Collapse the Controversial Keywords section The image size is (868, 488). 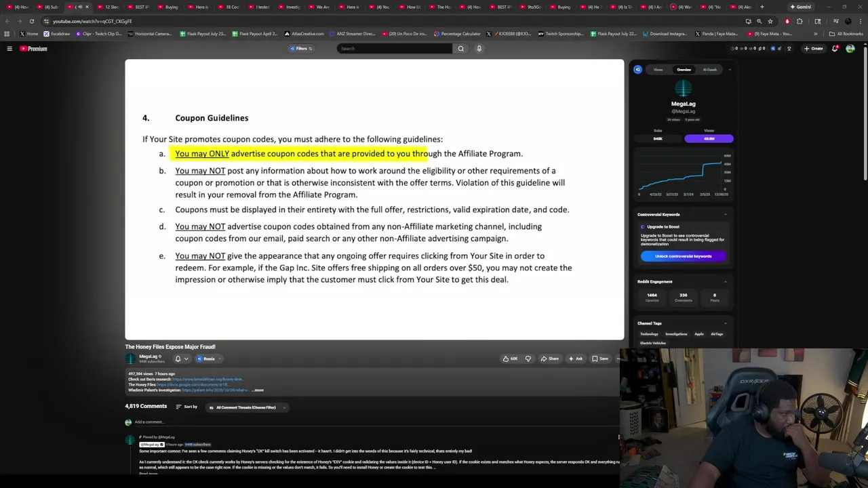coord(725,214)
